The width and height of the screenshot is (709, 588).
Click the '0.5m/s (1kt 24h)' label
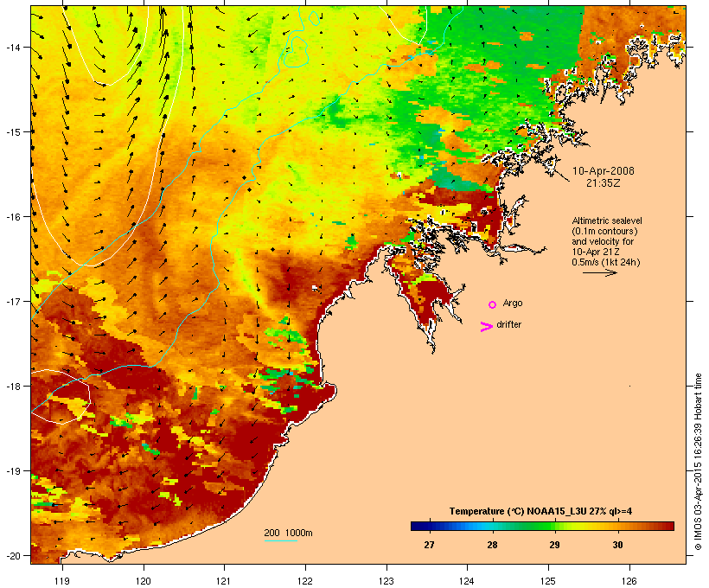point(606,262)
